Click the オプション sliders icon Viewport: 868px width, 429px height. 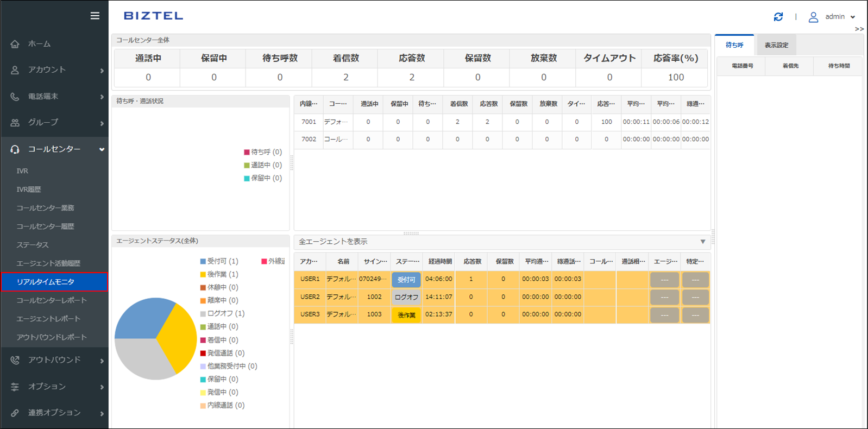(x=15, y=387)
